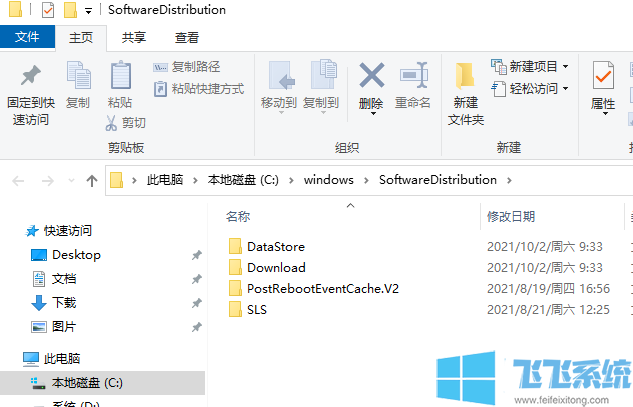Click the address bar folder icon
This screenshot has width=633, height=407.
coord(116,180)
